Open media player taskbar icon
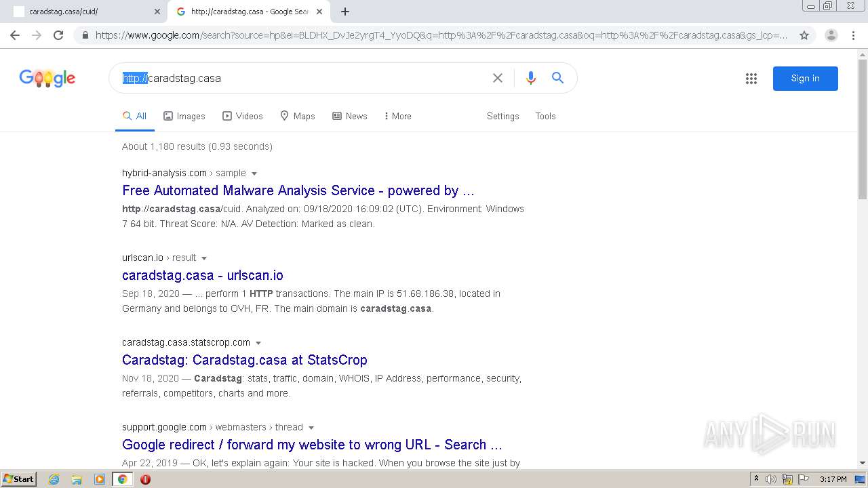 pos(100,479)
